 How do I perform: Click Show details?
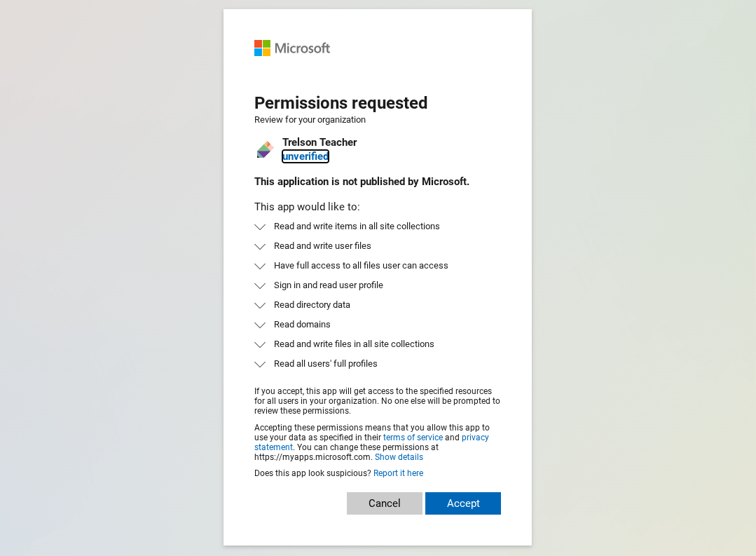click(x=399, y=456)
